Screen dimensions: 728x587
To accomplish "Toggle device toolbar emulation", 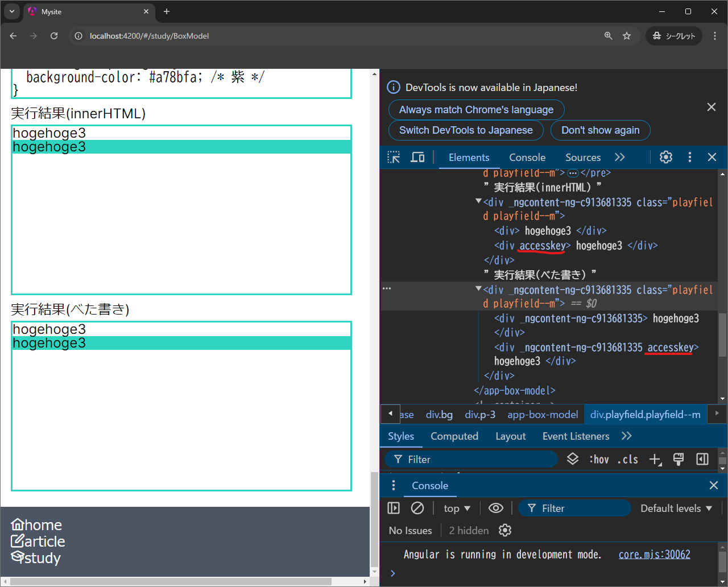I will coord(417,158).
